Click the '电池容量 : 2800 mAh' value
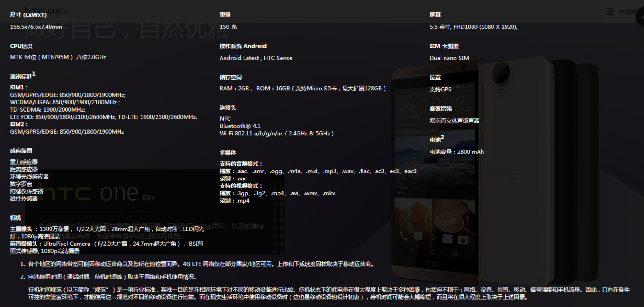The width and height of the screenshot is (644, 307). (x=456, y=152)
